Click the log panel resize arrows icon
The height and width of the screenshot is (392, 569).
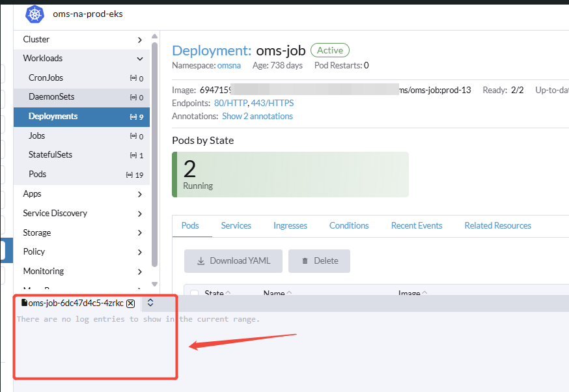pyautogui.click(x=150, y=303)
